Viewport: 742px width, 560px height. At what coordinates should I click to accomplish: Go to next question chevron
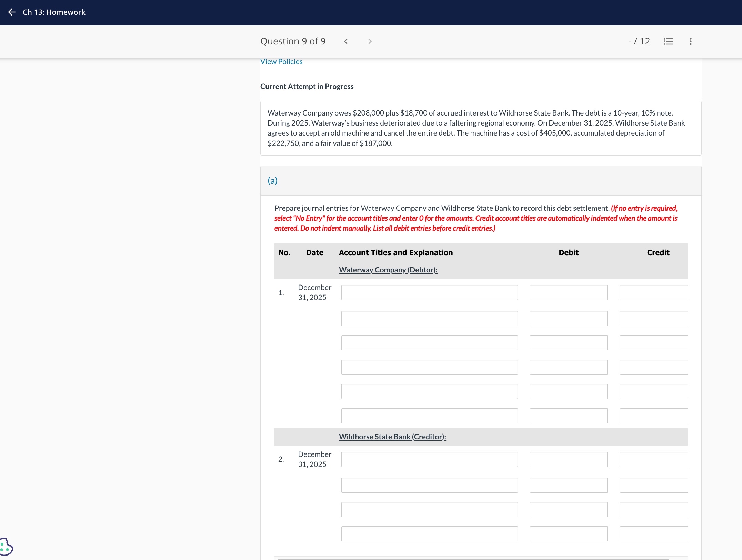point(370,41)
